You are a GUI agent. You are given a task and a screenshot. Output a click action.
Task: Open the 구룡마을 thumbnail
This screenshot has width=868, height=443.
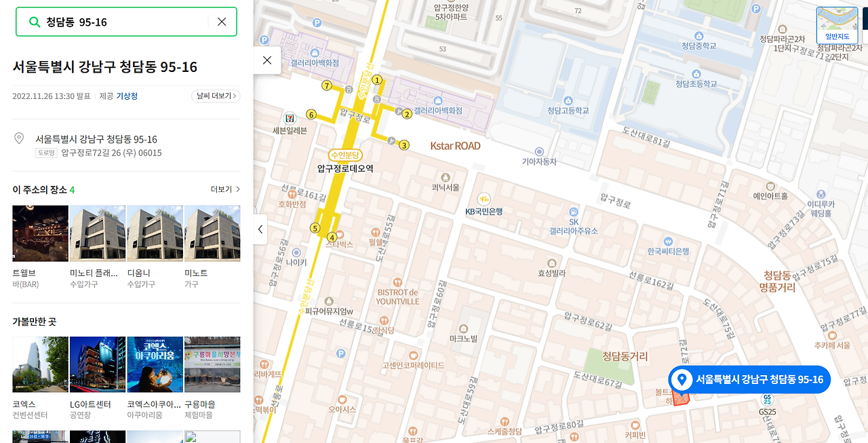pos(212,364)
